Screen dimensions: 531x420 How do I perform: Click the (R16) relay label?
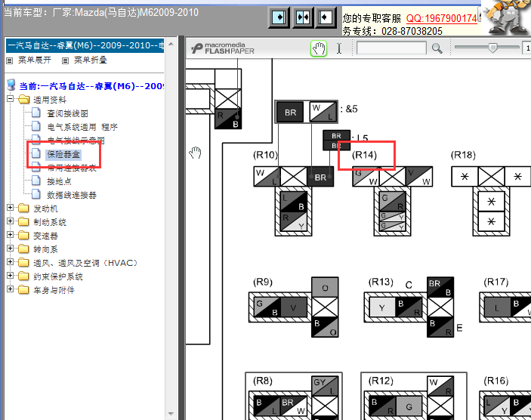496,381
